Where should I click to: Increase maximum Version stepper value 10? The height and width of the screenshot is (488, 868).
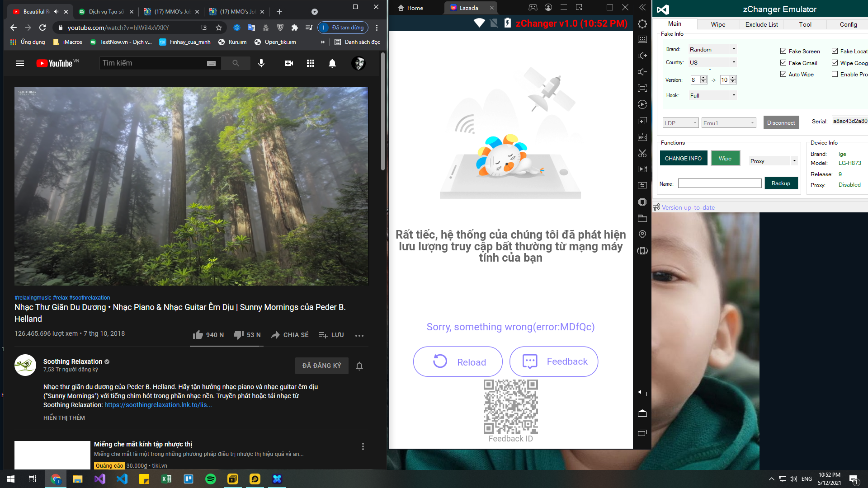tap(733, 78)
